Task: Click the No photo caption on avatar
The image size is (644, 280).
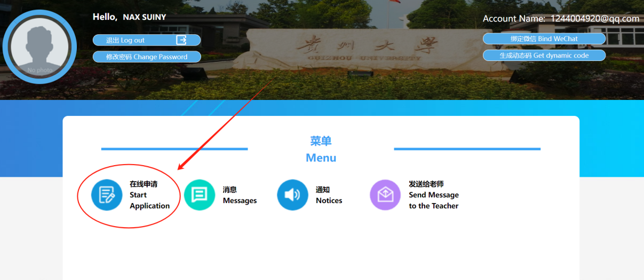Action: (x=40, y=70)
